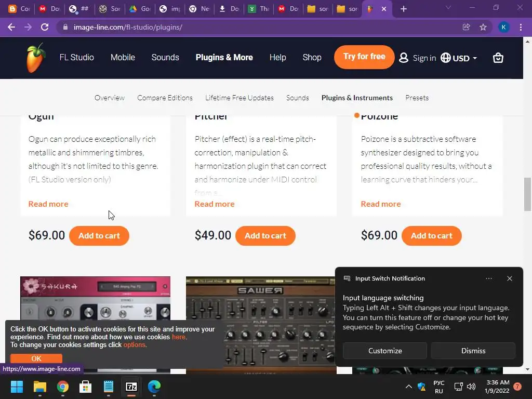Open the FL Studio menu

point(77,57)
